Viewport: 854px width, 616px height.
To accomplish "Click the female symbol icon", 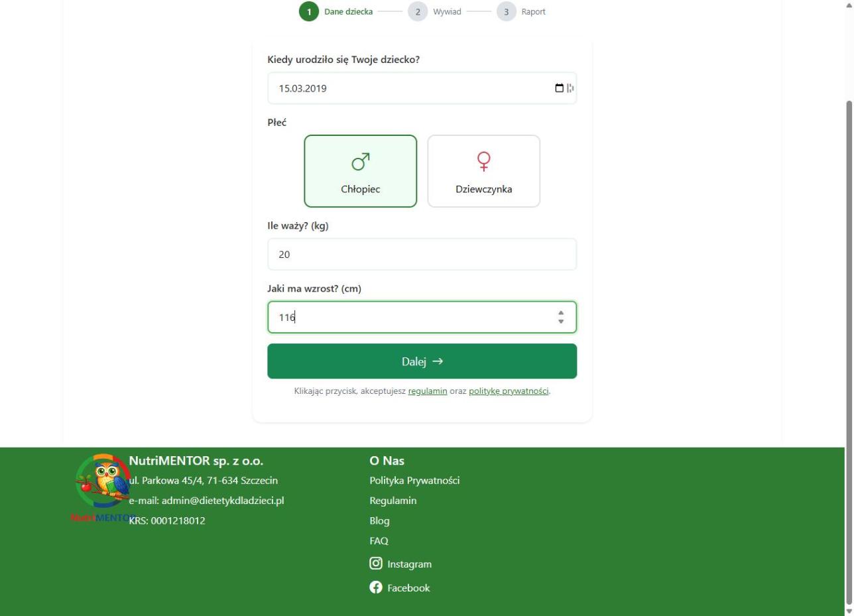I will pos(484,160).
